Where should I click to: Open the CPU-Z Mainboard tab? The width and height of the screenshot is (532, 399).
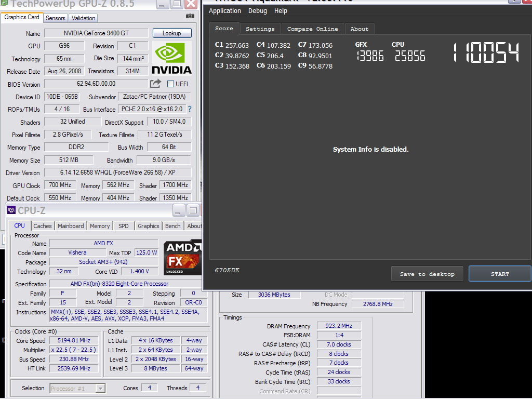pyautogui.click(x=71, y=226)
